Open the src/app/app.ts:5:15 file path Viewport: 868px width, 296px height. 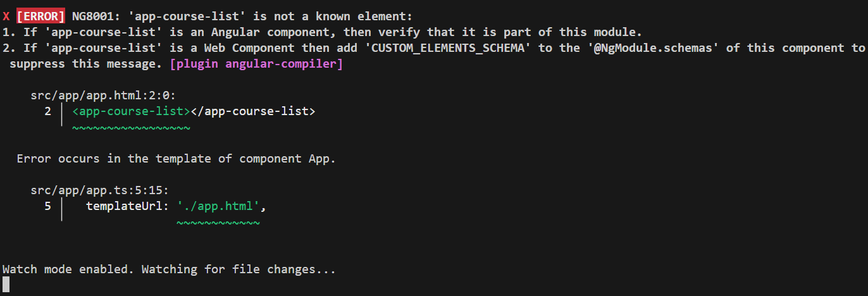point(99,190)
